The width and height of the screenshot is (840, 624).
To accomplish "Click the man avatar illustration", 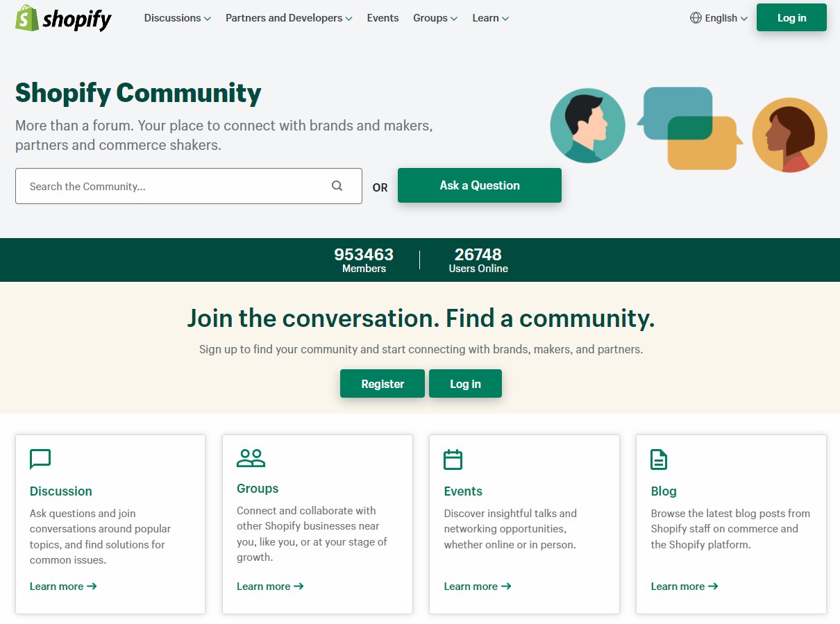I will [587, 126].
